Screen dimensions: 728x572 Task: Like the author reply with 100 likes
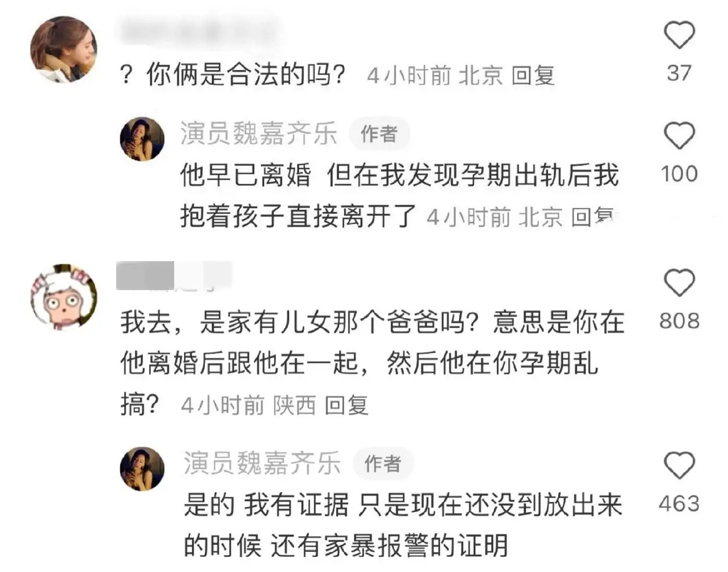click(679, 136)
